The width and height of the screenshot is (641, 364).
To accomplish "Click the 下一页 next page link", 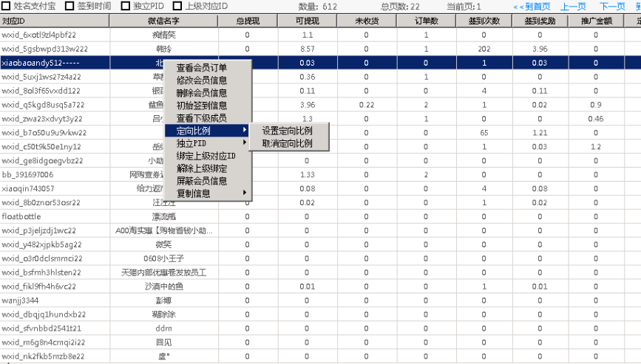I will tap(611, 7).
